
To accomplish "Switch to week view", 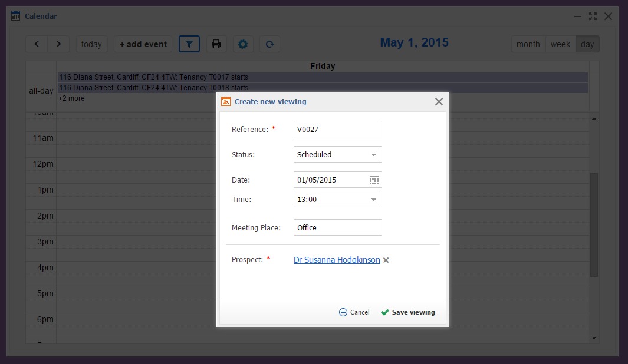I will coord(560,44).
